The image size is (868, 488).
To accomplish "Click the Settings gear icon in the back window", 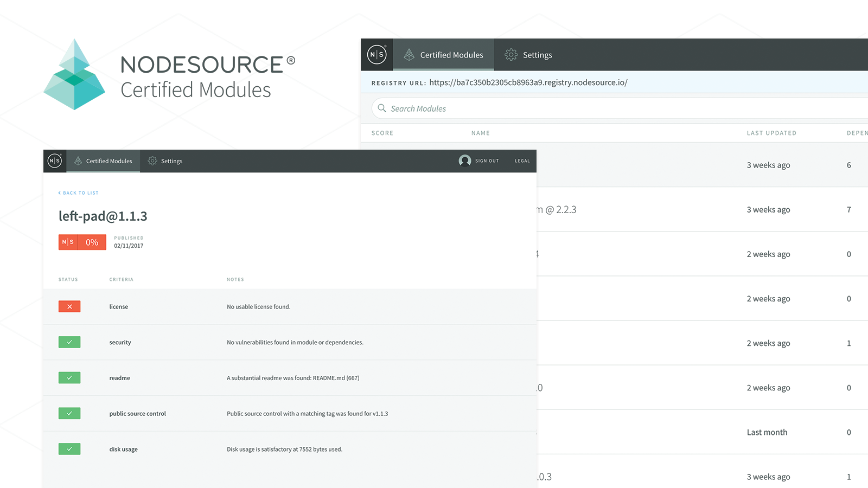I will 511,55.
